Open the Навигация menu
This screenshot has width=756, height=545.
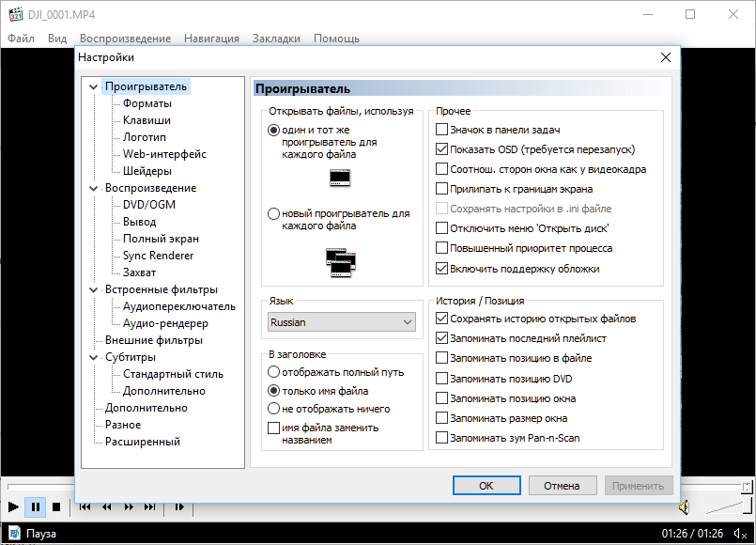[x=211, y=39]
